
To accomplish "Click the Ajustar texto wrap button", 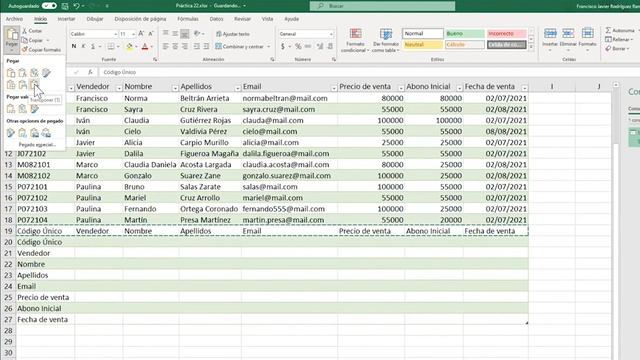I will pyautogui.click(x=233, y=34).
